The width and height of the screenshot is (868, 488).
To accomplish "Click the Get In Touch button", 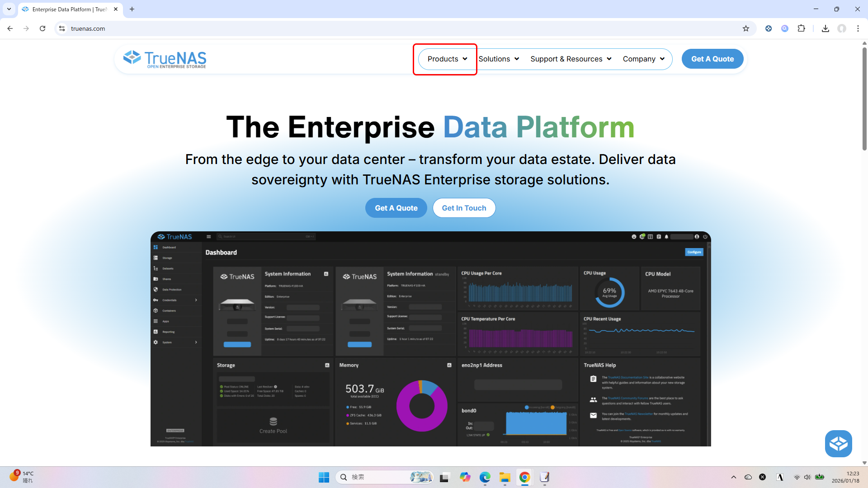I will 464,208.
